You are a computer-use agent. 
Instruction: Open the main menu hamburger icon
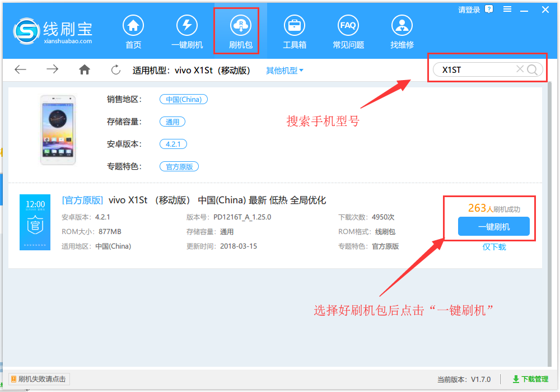pyautogui.click(x=507, y=10)
